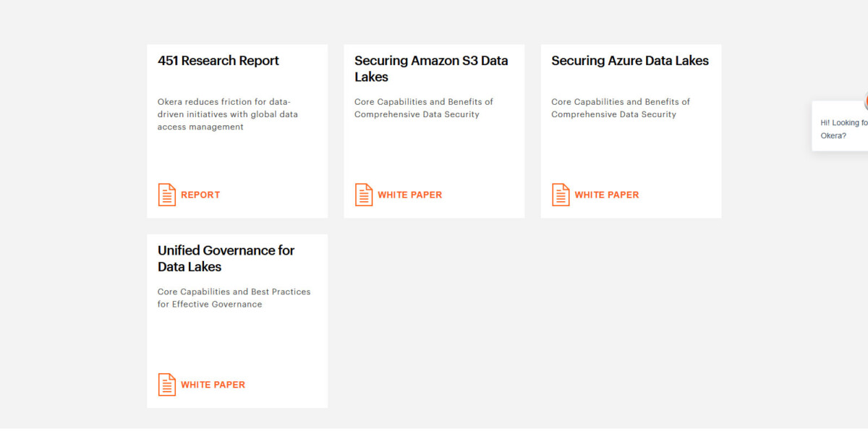Click blank area inside Unified Governance card
This screenshot has height=434, width=868.
pyautogui.click(x=237, y=340)
